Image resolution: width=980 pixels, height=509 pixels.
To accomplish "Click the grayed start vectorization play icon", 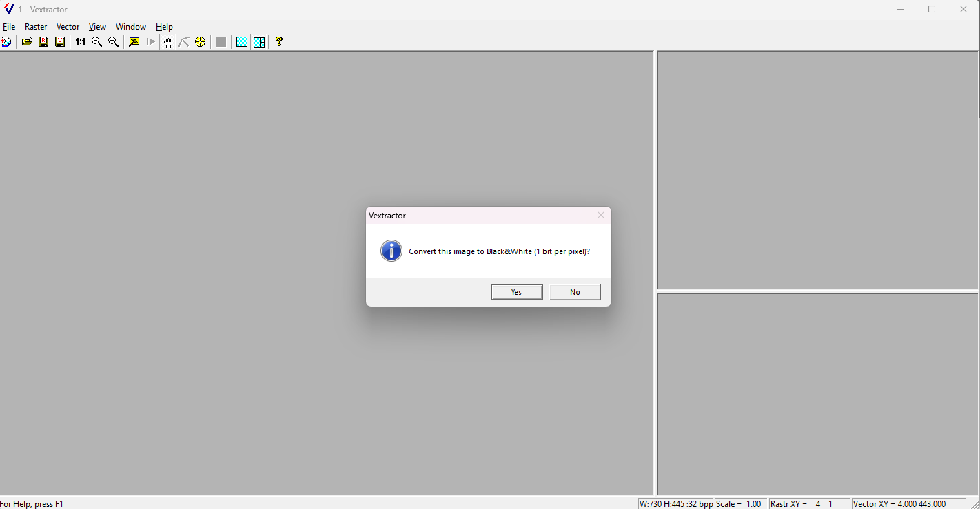I will (151, 42).
